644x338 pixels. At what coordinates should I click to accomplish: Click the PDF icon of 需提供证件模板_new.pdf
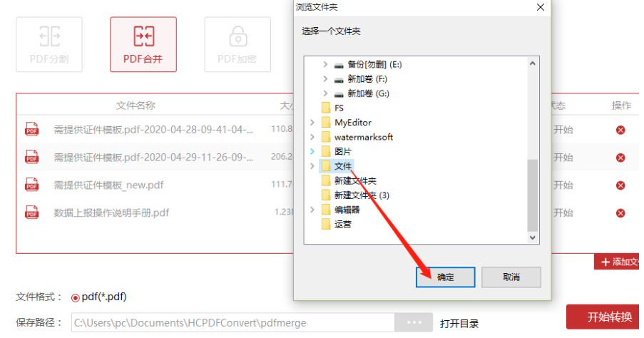32,185
